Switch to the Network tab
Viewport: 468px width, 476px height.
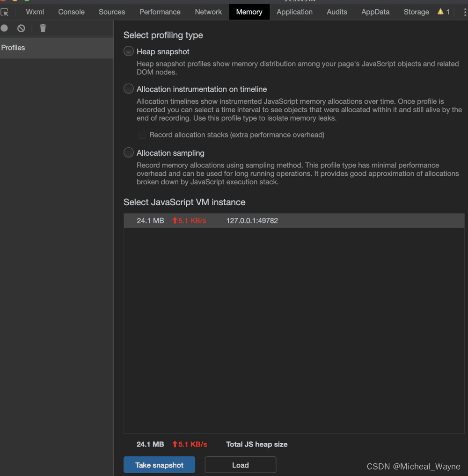[208, 12]
